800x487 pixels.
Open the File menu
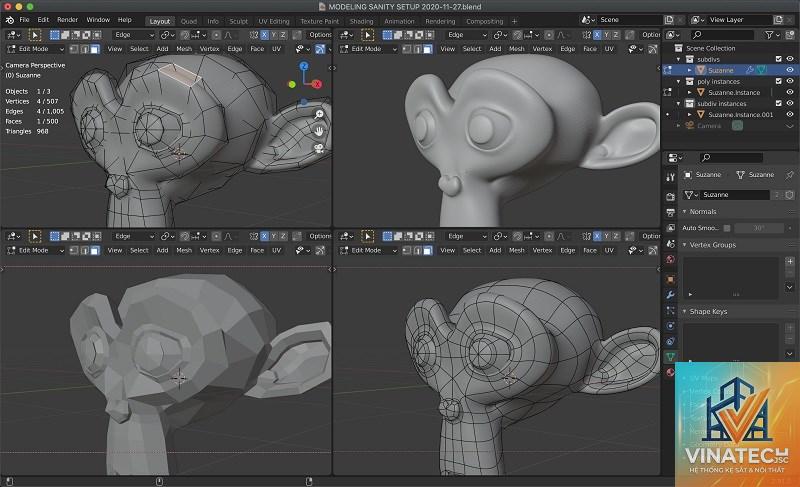click(x=24, y=20)
